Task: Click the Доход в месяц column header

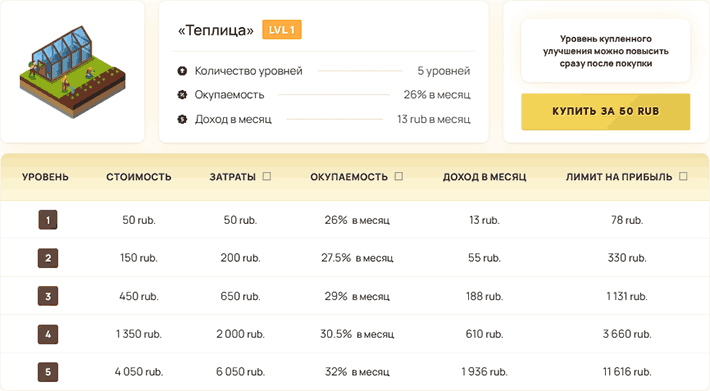Action: click(485, 177)
